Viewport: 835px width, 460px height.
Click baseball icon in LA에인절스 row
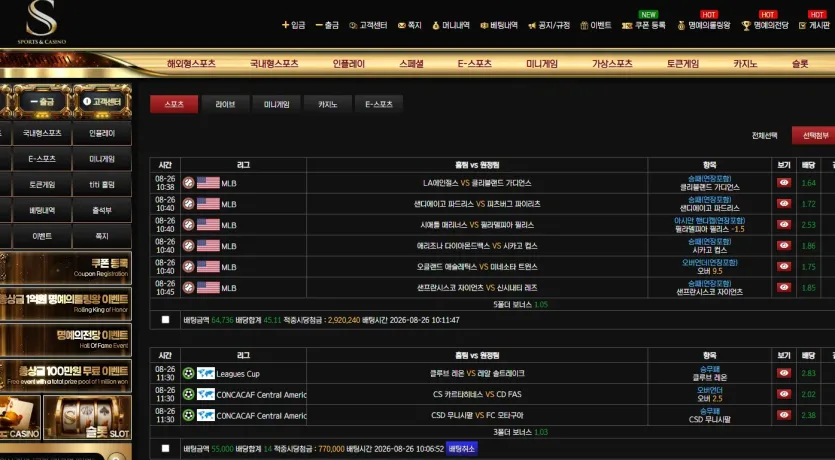(189, 183)
